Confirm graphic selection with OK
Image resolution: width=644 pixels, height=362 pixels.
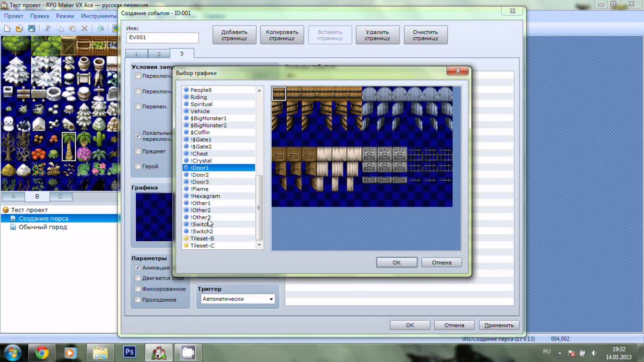click(x=396, y=262)
